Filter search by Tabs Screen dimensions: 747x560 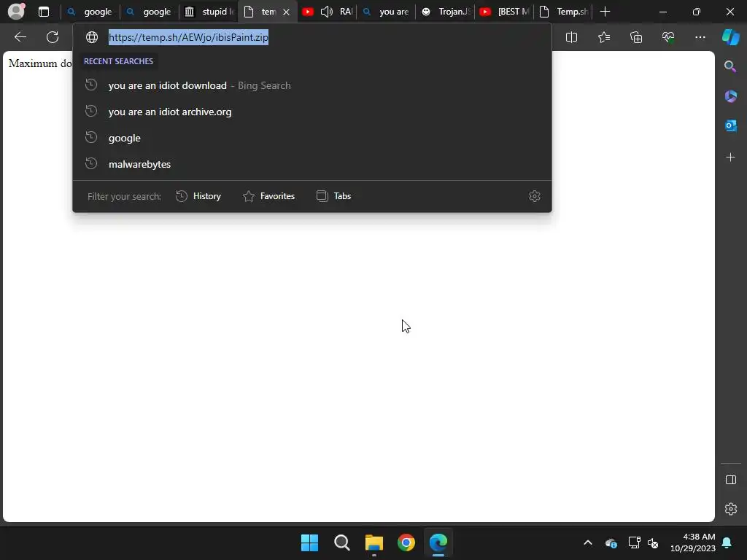[x=334, y=196]
